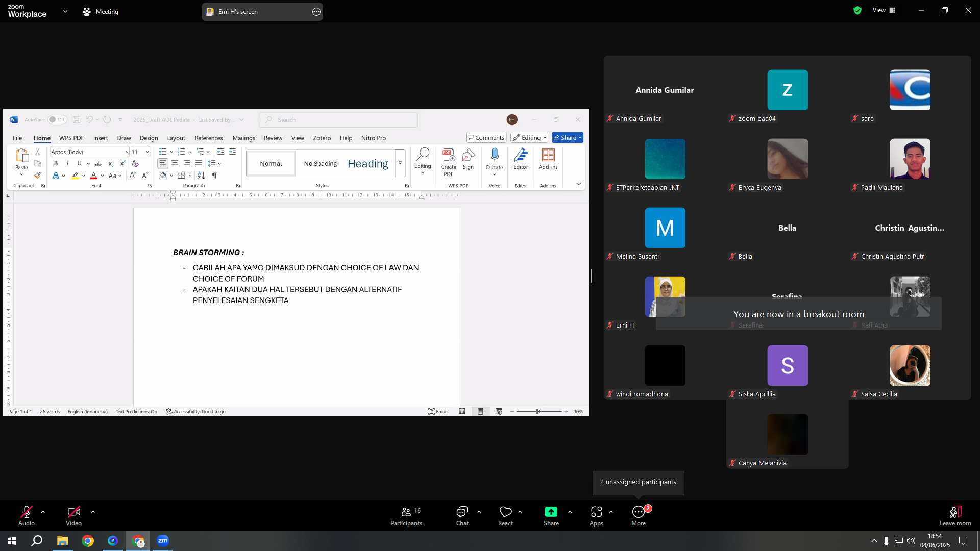Click the Share button in Word

(x=568, y=138)
